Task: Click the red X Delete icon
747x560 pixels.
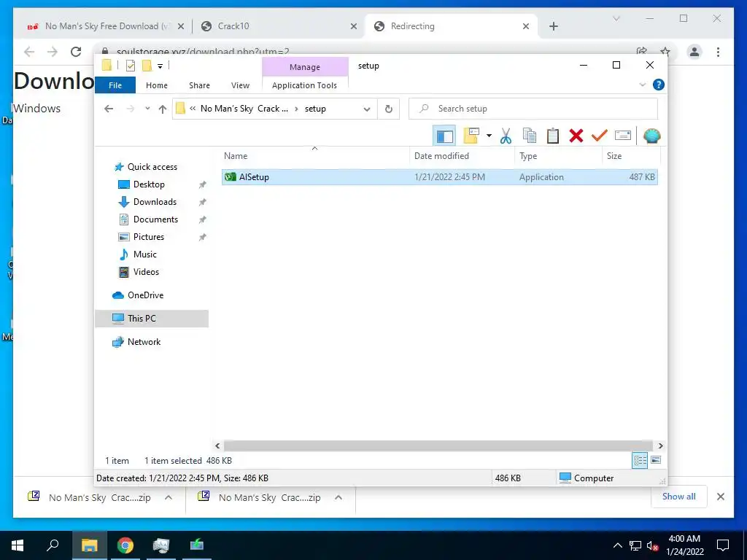Action: (x=576, y=136)
